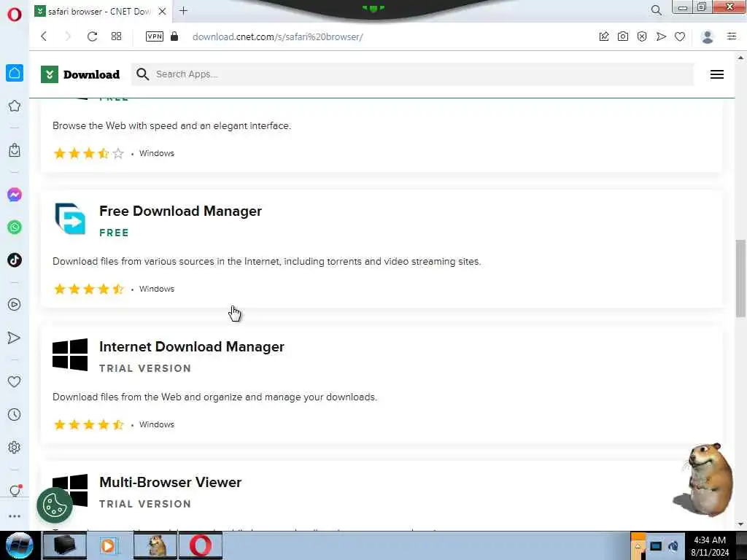
Task: Send page with My Flow toolbar arrow
Action: [661, 36]
